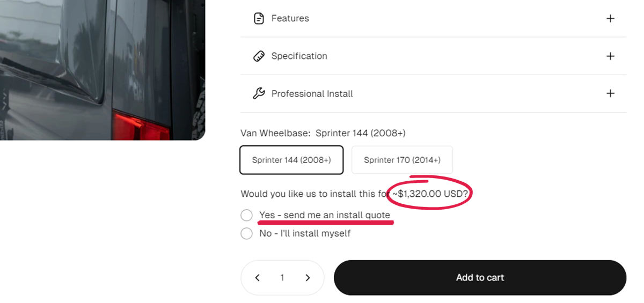Select the Yes install quote radio button
The width and height of the screenshot is (644, 303).
click(246, 215)
